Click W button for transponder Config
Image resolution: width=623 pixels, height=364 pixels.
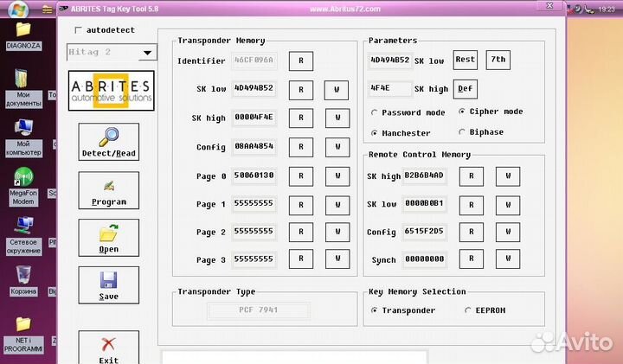coord(337,147)
